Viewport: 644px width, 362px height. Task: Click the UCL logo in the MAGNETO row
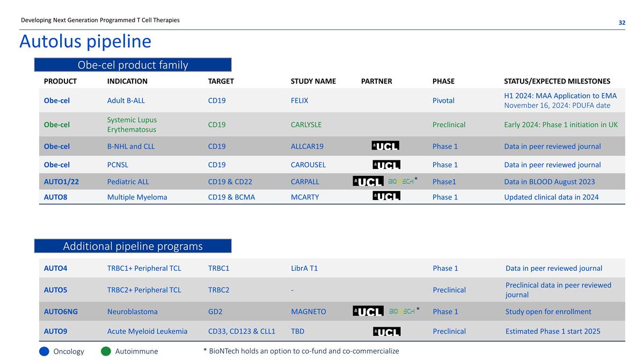click(x=368, y=311)
